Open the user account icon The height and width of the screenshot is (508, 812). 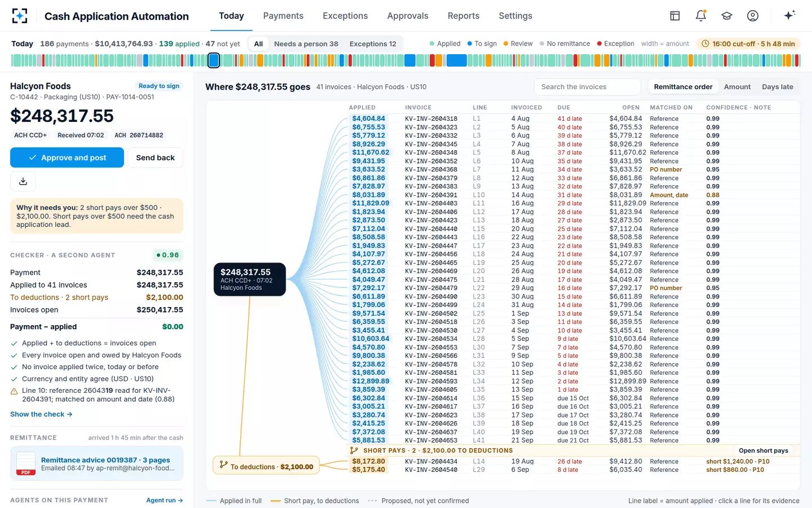click(753, 16)
